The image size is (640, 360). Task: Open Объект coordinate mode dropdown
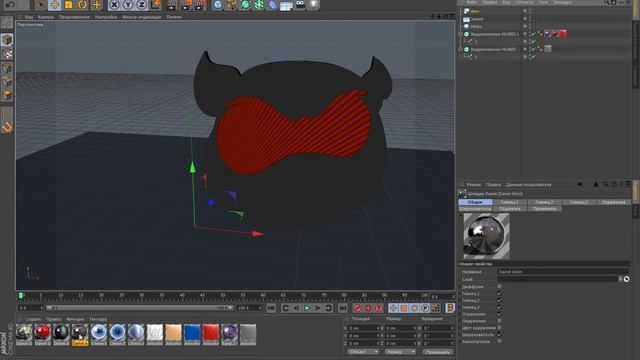click(363, 352)
